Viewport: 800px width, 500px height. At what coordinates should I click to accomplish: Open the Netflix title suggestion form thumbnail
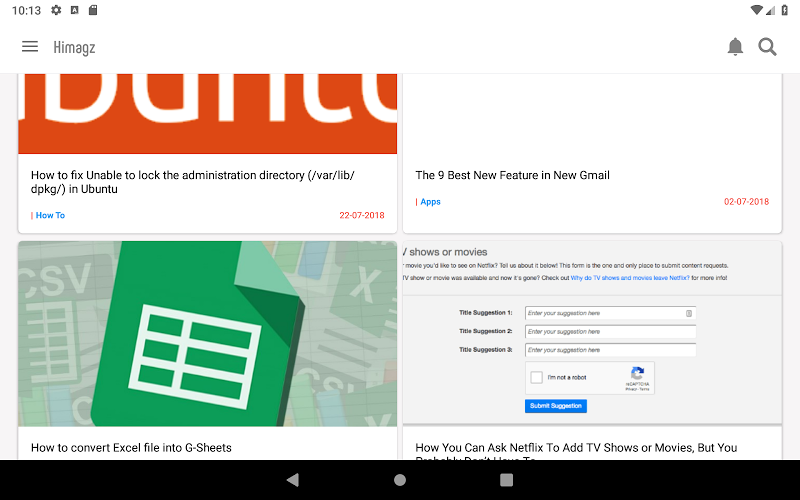pos(592,333)
